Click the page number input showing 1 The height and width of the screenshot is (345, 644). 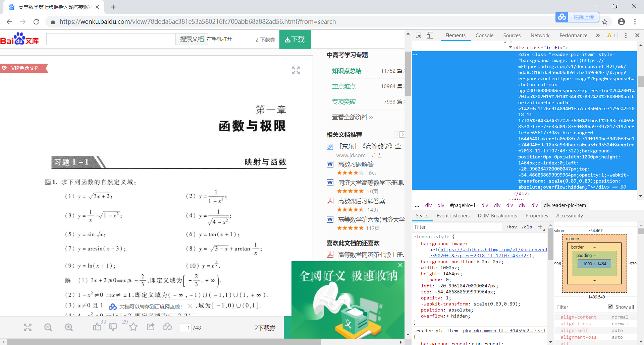(x=185, y=328)
